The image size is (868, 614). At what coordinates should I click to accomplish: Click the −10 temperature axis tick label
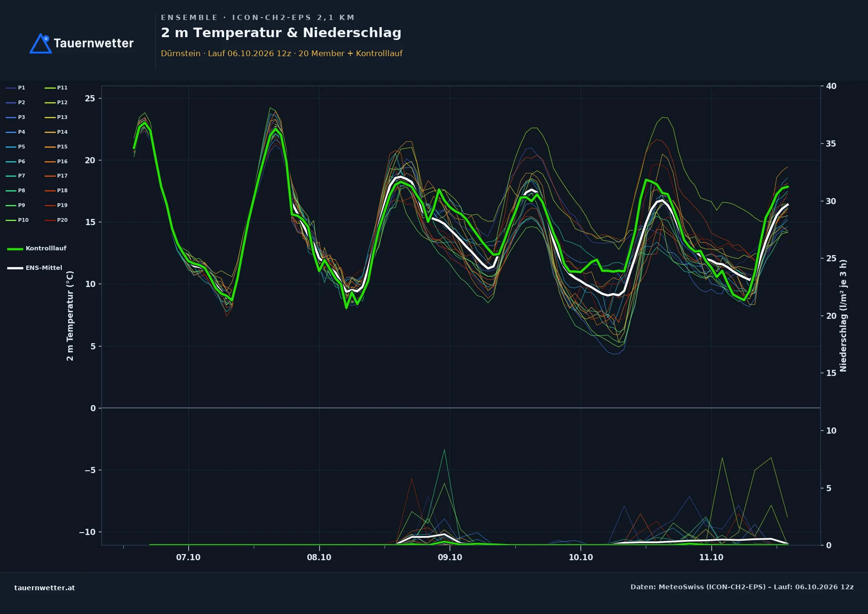click(87, 532)
